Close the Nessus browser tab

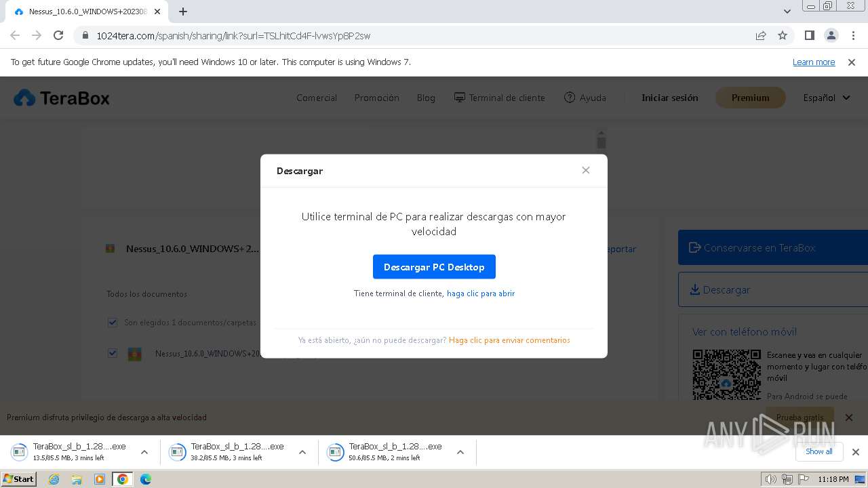point(157,12)
